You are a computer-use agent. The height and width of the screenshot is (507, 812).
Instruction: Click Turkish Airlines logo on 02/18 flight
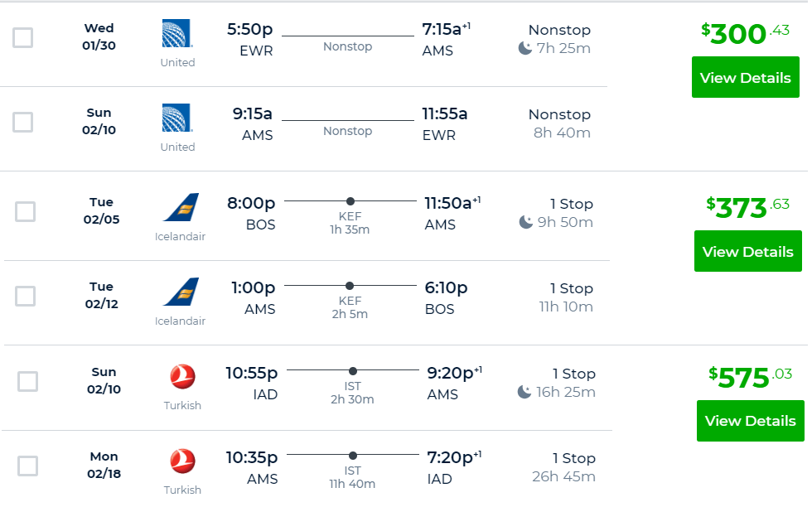[x=183, y=461]
